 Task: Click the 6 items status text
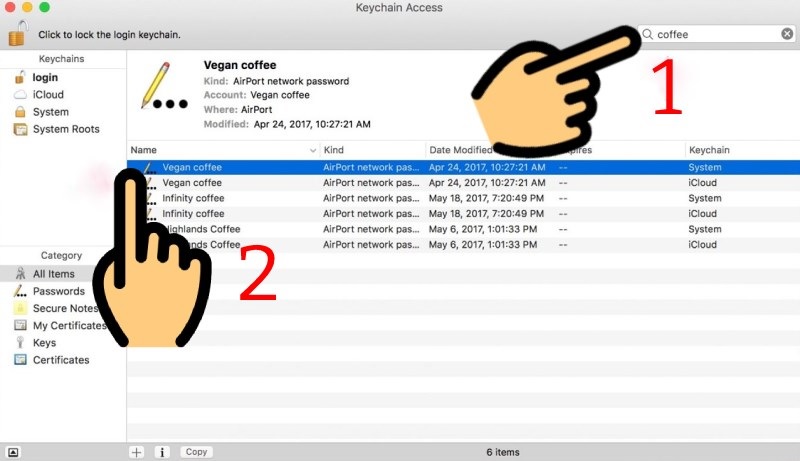point(503,452)
